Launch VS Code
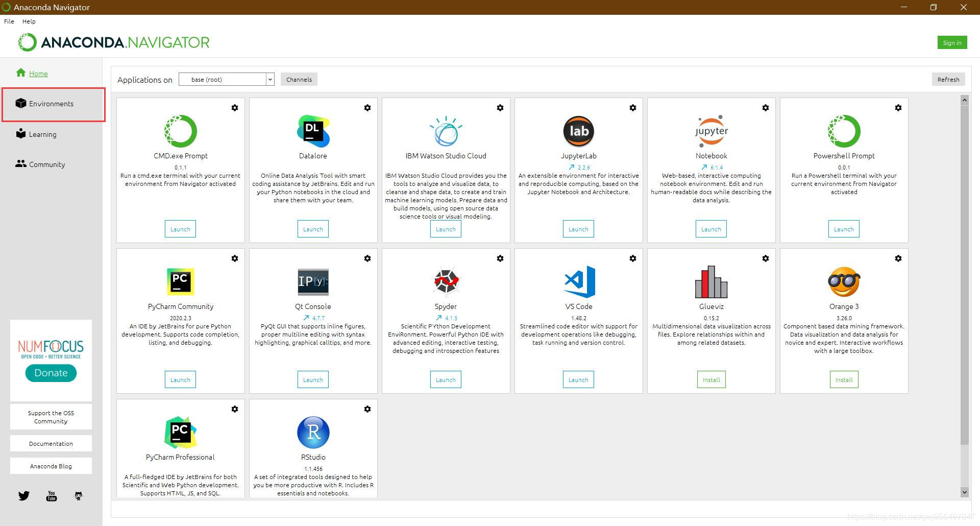The height and width of the screenshot is (526, 980). tap(578, 380)
